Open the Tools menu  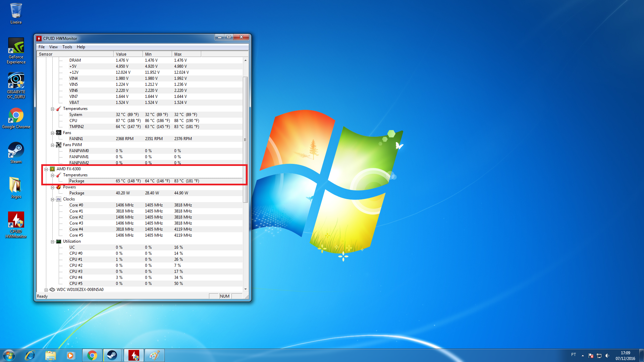click(x=67, y=47)
